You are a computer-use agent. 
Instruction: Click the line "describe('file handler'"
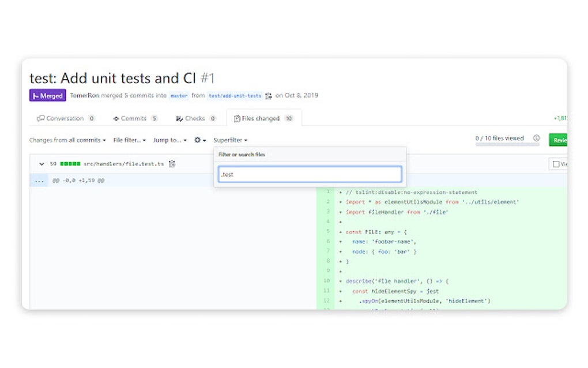tap(397, 281)
